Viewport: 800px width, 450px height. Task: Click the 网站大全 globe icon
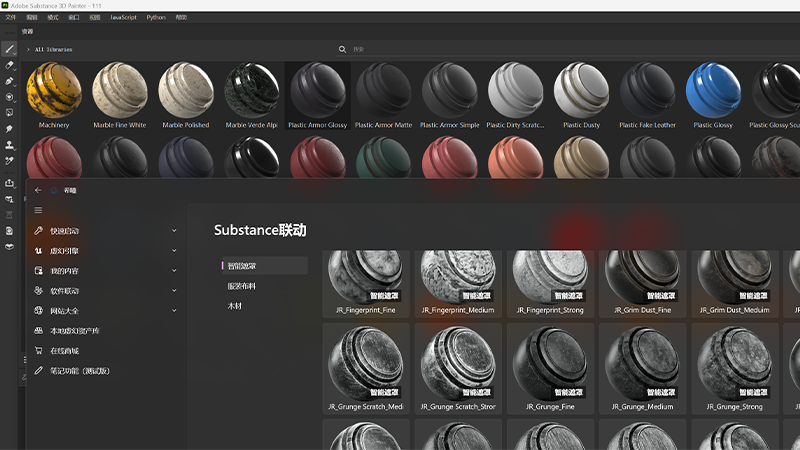click(x=39, y=310)
